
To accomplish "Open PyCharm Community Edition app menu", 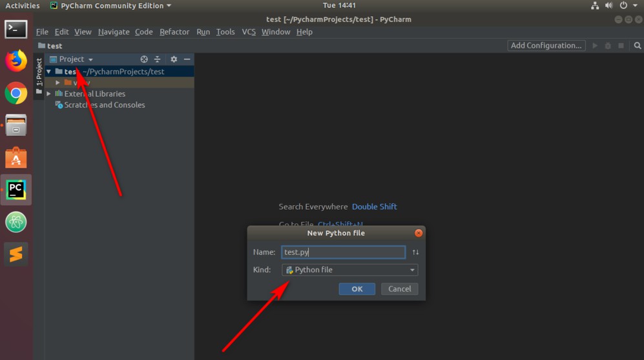I will coord(110,5).
